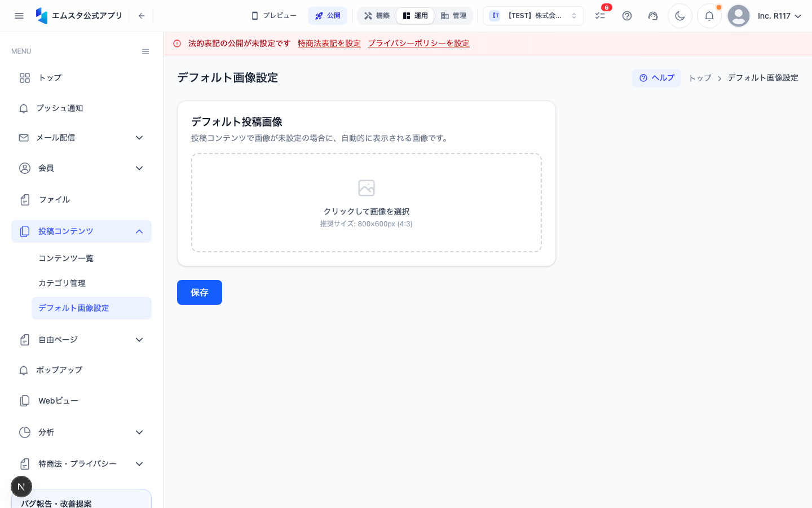Open カテゴリ管理 submenu item
The height and width of the screenshot is (508, 812).
[91, 283]
